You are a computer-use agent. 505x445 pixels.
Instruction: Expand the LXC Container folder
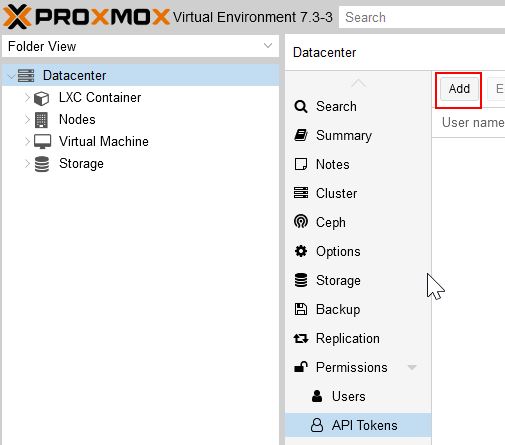coord(27,98)
